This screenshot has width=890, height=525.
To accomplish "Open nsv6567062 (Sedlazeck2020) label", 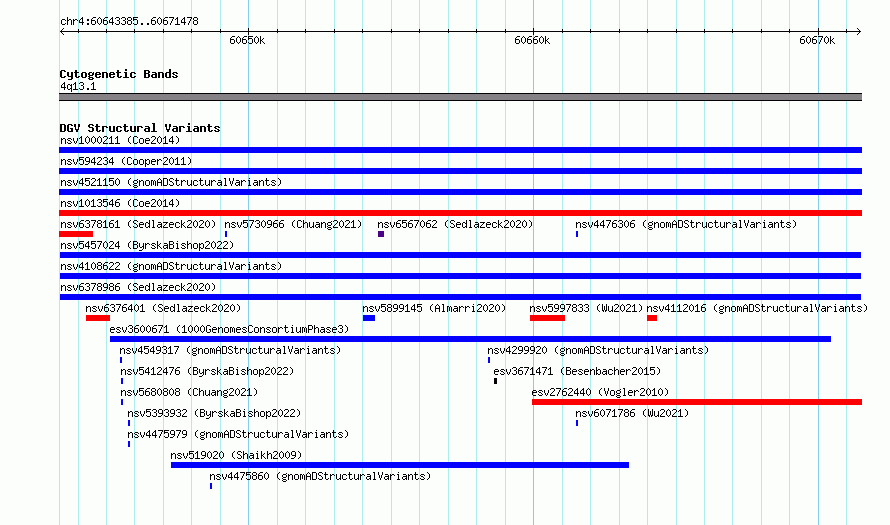I will [x=455, y=224].
